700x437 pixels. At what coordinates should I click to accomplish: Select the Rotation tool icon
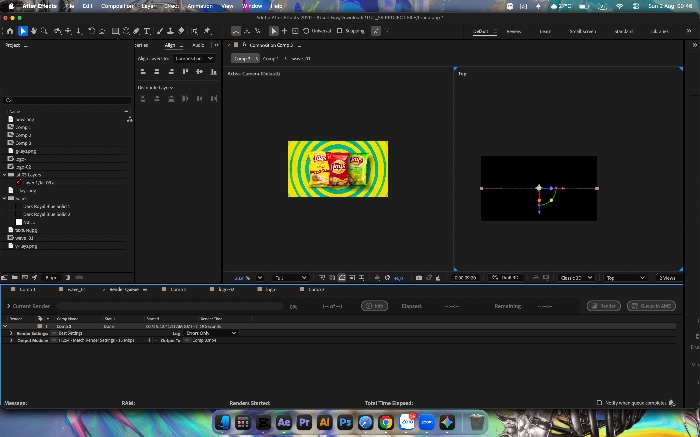91,31
